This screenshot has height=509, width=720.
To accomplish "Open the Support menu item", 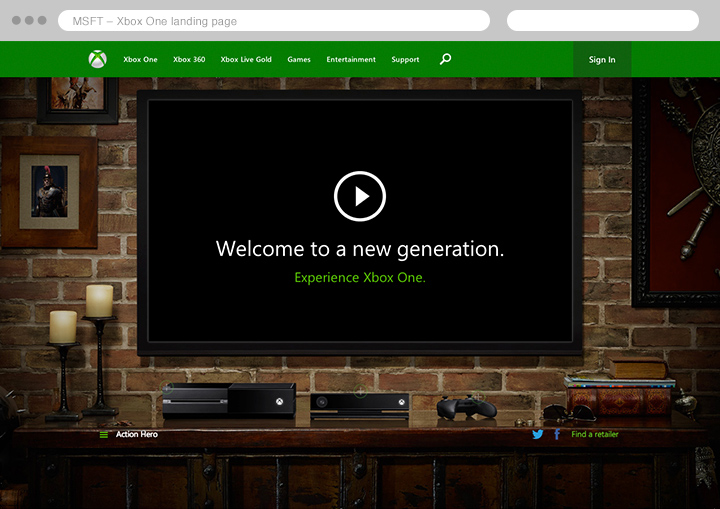I will coord(405,60).
